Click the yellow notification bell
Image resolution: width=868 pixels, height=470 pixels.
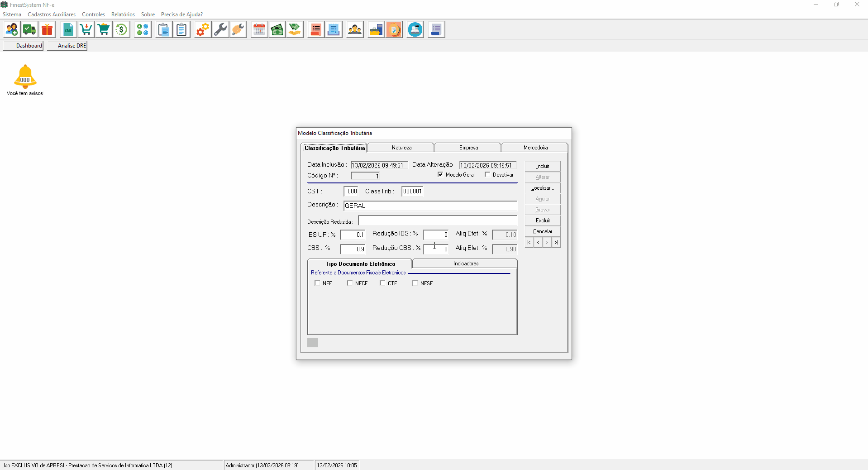click(25, 76)
